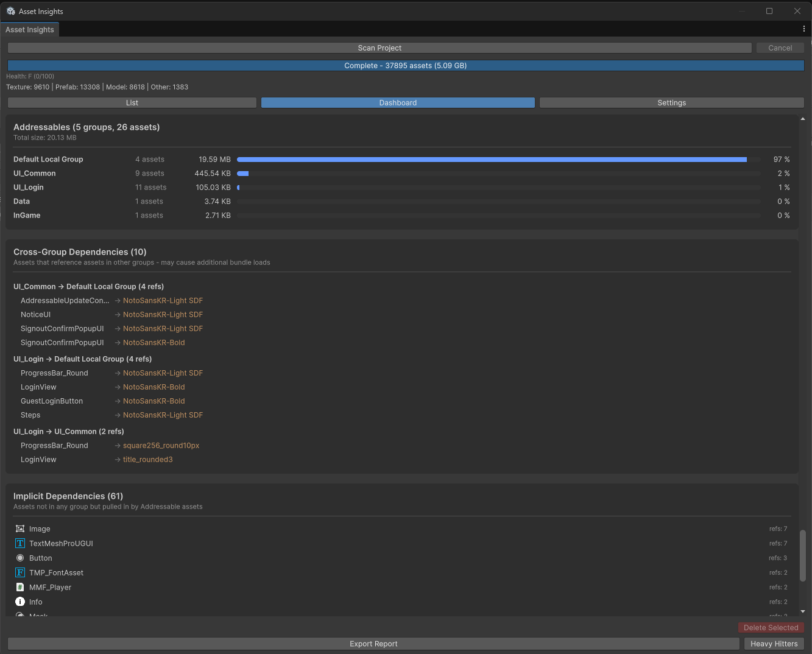Click the Texture/Prefab/Model/Other counts summary line
This screenshot has width=812, height=654.
point(97,87)
